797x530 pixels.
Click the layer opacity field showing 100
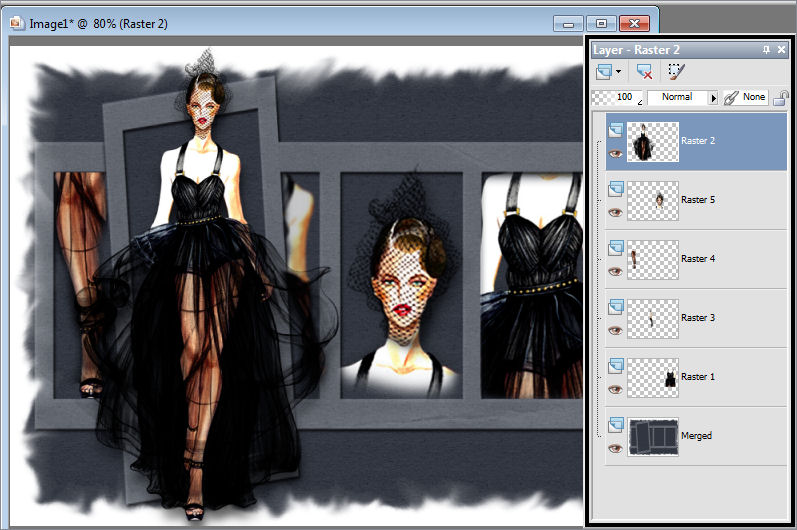[x=619, y=97]
